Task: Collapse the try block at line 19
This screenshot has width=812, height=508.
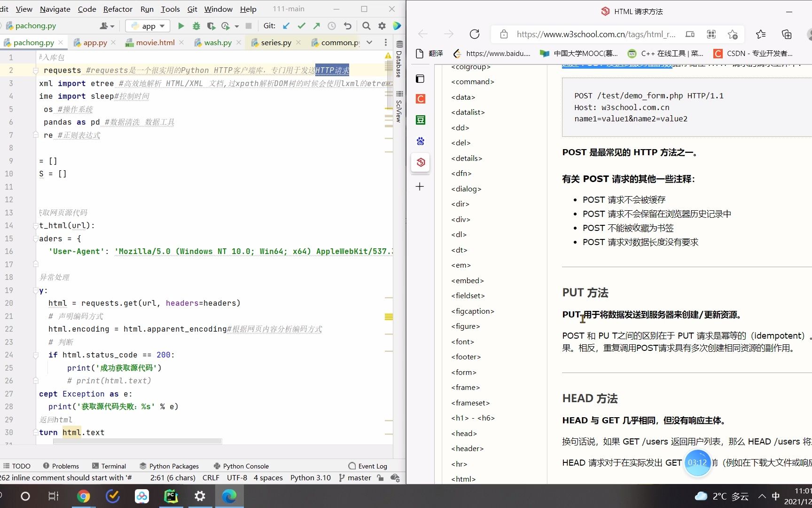Action: point(36,291)
